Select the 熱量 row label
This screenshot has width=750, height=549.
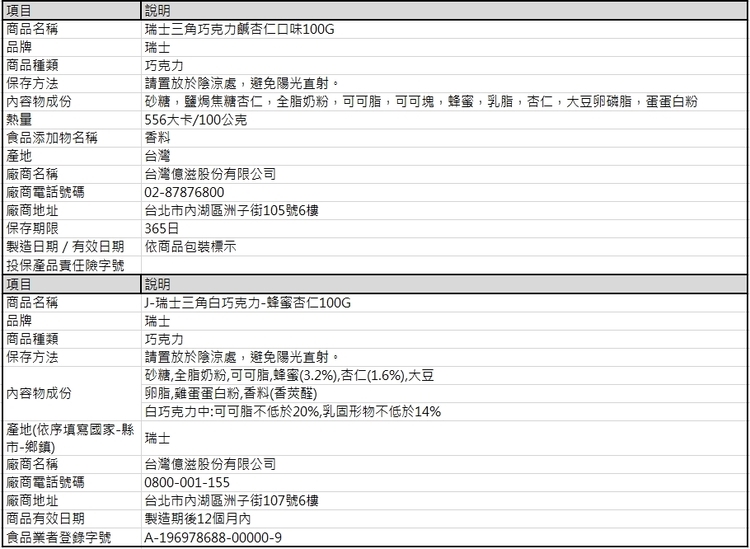tap(21, 120)
